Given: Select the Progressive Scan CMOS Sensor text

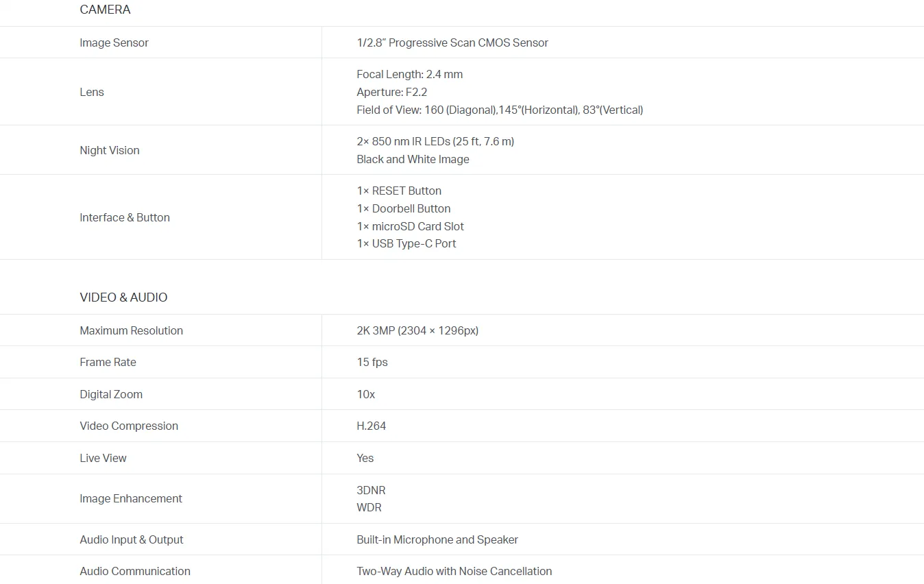Looking at the screenshot, I should coord(452,42).
